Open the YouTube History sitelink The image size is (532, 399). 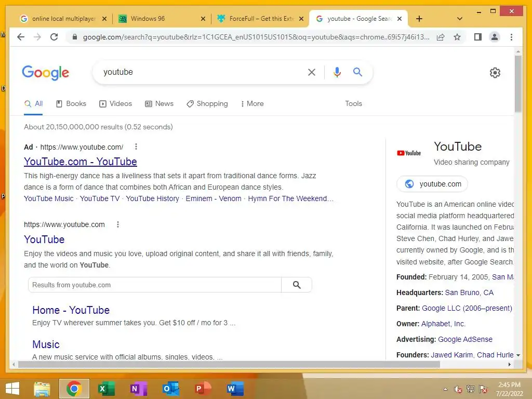pos(152,198)
